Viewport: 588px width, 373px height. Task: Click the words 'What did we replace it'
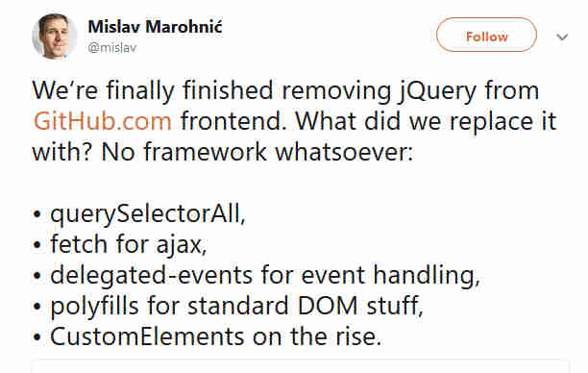pyautogui.click(x=426, y=122)
